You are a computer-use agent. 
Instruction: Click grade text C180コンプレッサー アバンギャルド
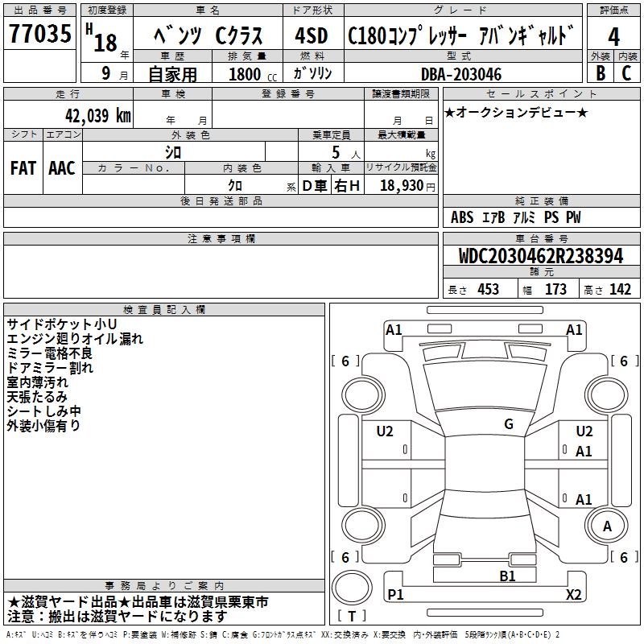(x=460, y=35)
